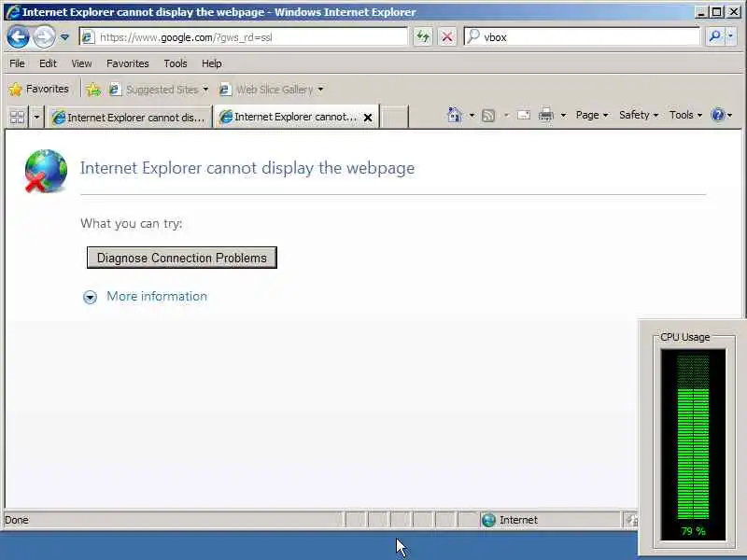Open the Help menu
The image size is (747, 560).
(x=212, y=63)
